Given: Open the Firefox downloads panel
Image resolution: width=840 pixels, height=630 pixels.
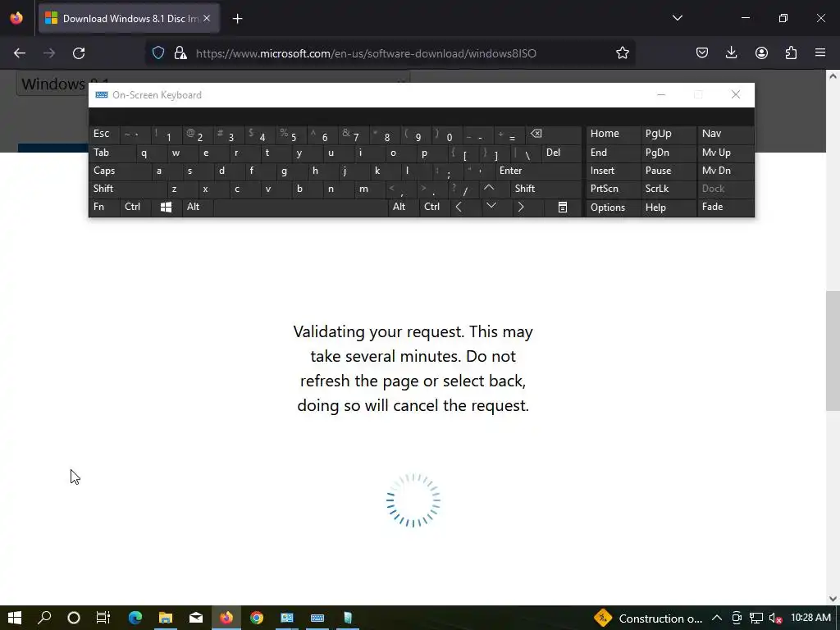Looking at the screenshot, I should click(x=731, y=53).
